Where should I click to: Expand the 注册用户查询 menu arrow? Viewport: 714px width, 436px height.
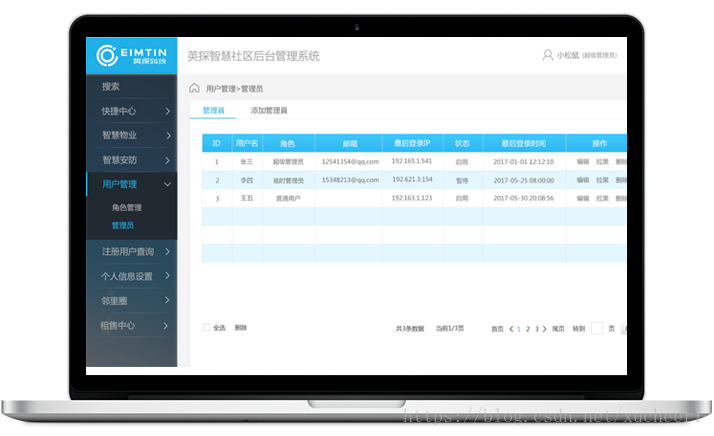coord(167,251)
